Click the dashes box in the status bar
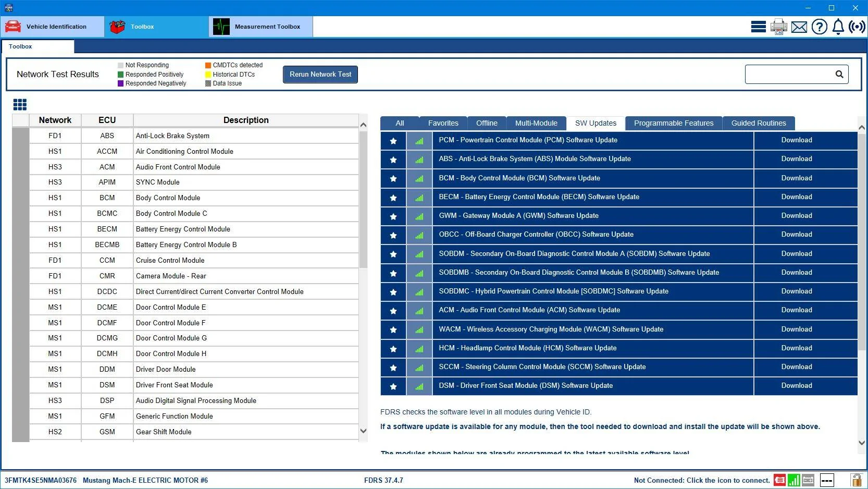The image size is (868, 489). pyautogui.click(x=827, y=480)
